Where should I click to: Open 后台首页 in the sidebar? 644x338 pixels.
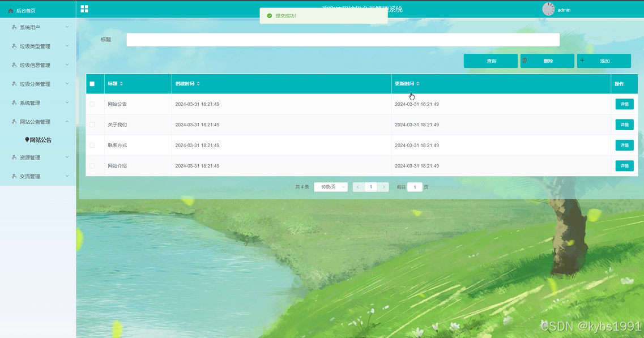(x=26, y=11)
